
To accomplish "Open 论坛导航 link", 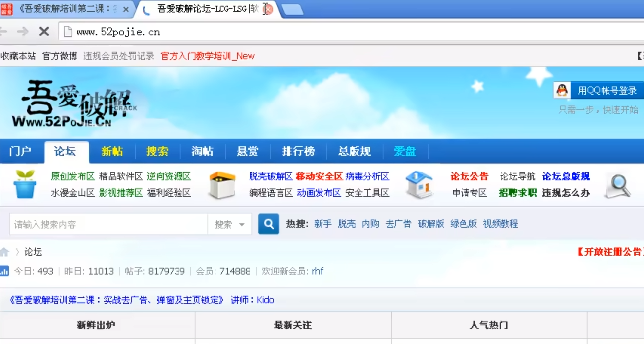I will point(518,176).
